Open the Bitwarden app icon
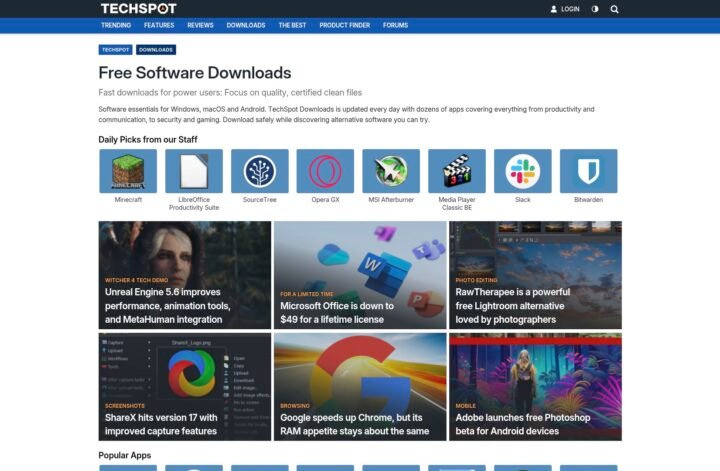Screen dimensions: 720x471 (x=589, y=171)
